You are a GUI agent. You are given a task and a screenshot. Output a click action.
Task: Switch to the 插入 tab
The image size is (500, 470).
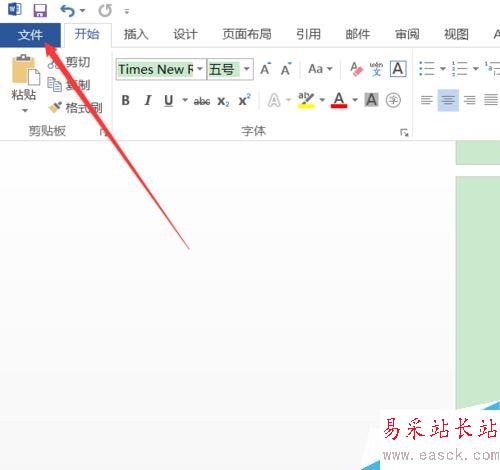click(x=136, y=34)
